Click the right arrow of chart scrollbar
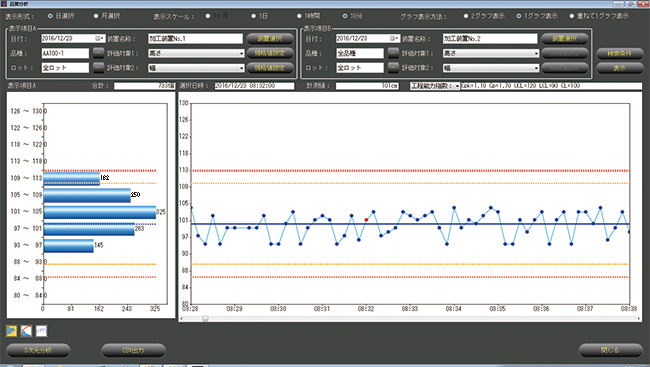The height and width of the screenshot is (367, 650). (639, 318)
